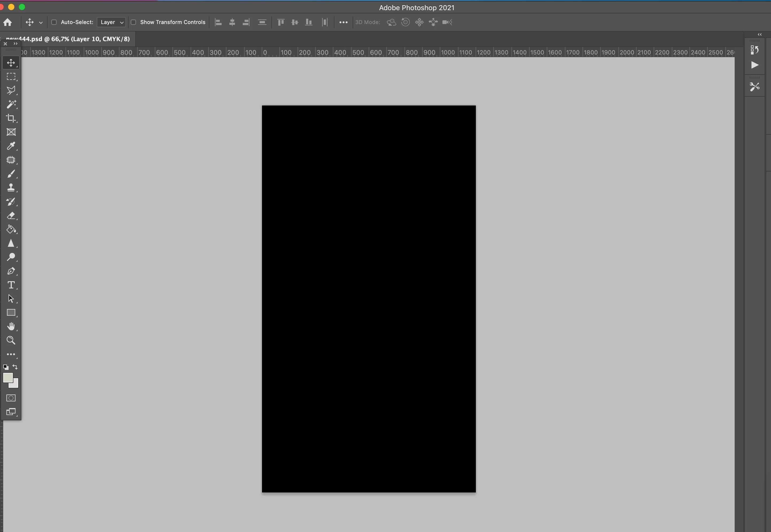
Task: Toggle Quick Mask mode icon
Action: tap(11, 398)
